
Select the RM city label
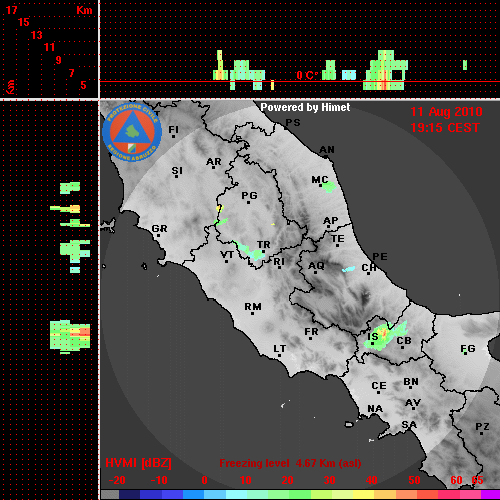point(253,307)
